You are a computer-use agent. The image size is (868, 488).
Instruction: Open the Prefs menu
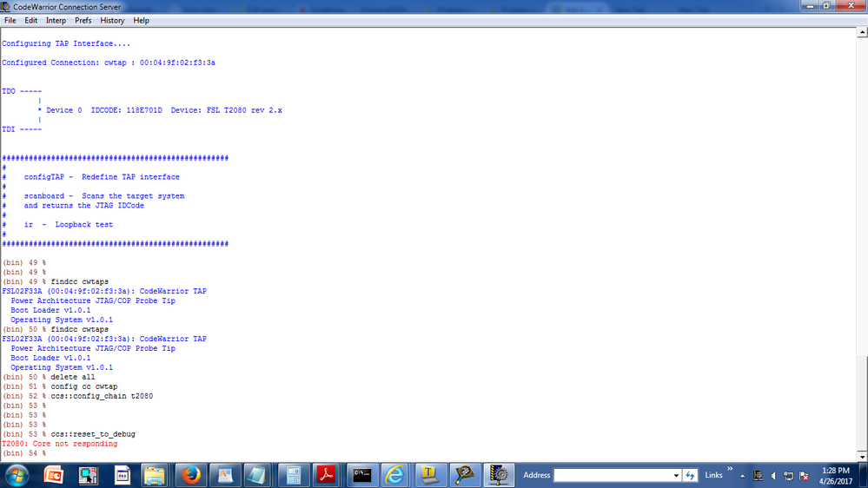[83, 21]
